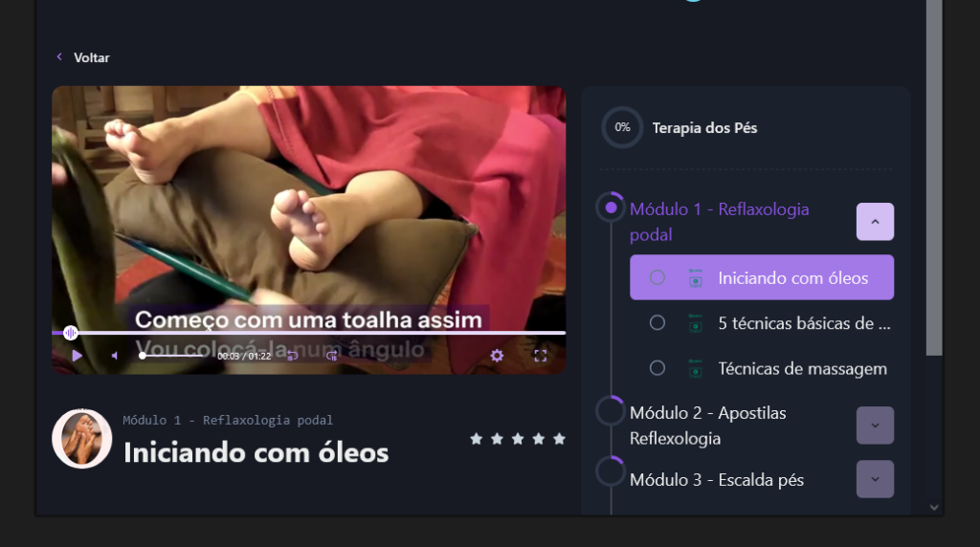Play the video with the play icon

coord(77,356)
